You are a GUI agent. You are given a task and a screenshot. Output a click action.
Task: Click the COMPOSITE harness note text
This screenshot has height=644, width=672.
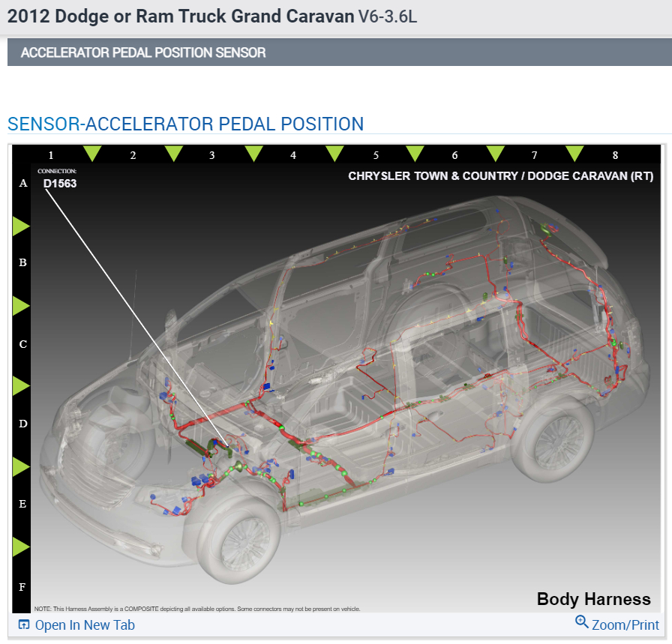pyautogui.click(x=197, y=609)
